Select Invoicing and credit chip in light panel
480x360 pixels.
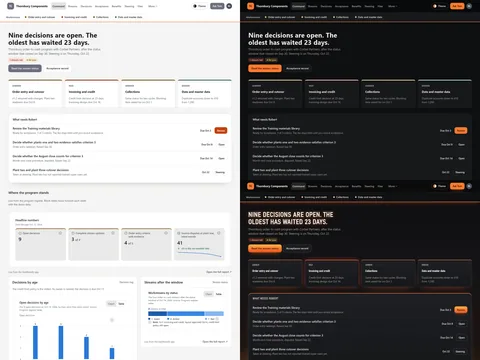[74, 17]
